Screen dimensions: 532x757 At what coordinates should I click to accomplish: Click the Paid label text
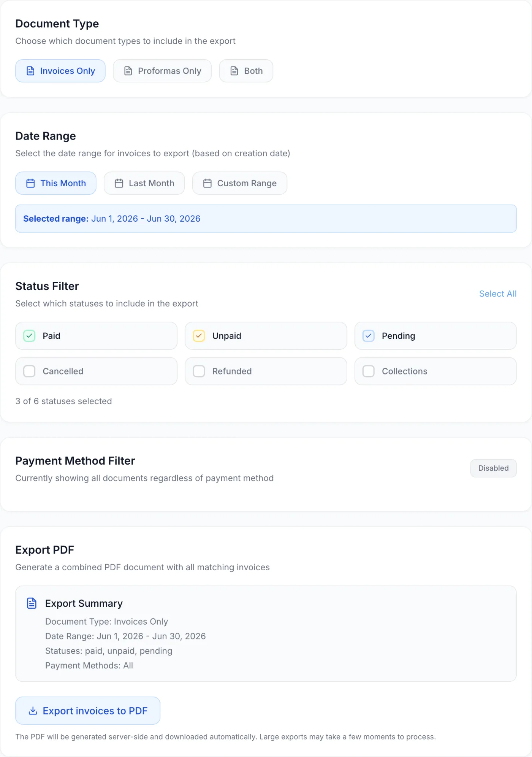(51, 336)
